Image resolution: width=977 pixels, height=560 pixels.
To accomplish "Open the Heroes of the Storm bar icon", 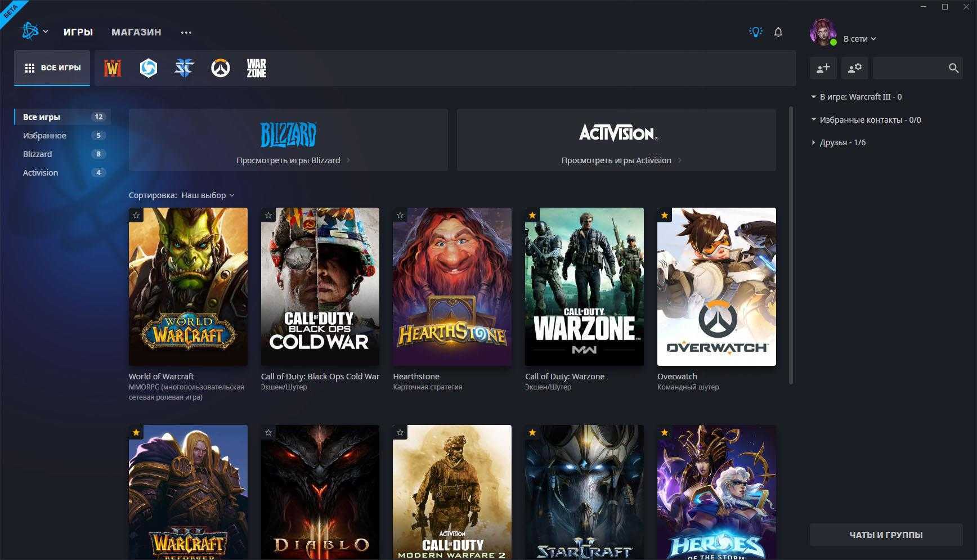I will point(149,68).
